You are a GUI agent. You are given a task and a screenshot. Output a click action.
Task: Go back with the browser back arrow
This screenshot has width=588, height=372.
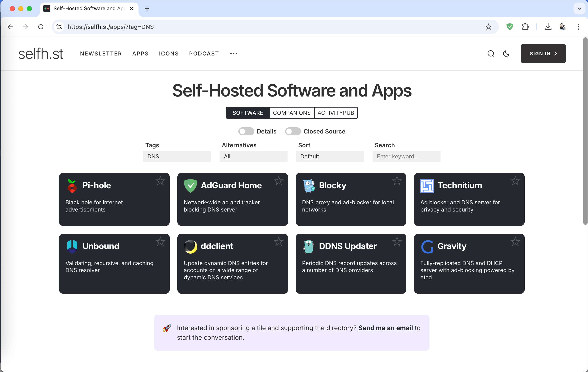tap(10, 27)
